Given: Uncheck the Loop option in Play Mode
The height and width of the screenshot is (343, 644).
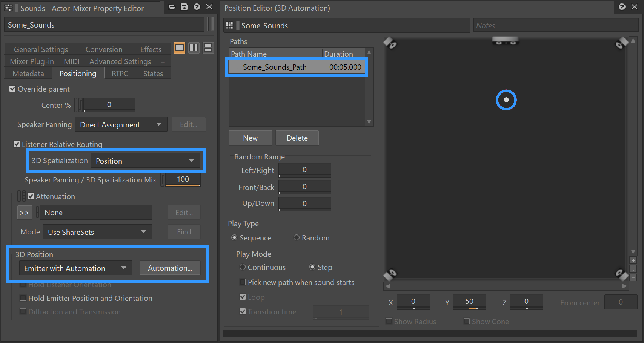Looking at the screenshot, I should click(x=243, y=297).
